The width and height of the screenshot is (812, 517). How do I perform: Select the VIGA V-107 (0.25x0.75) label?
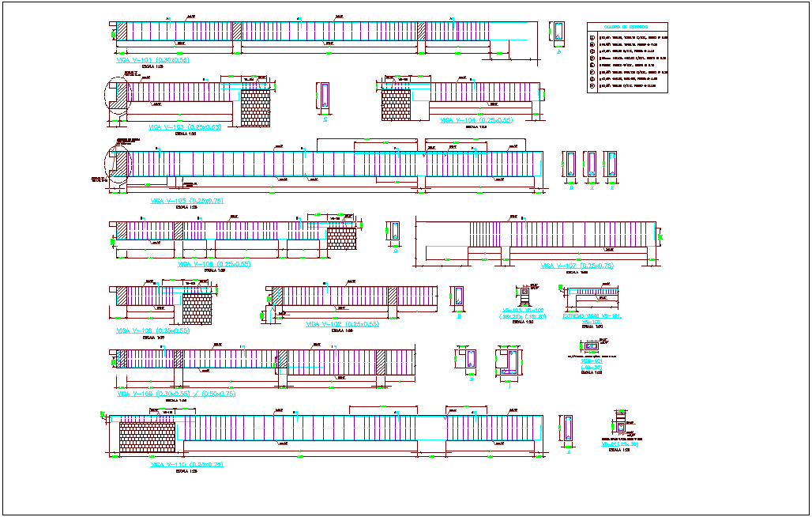tap(579, 266)
